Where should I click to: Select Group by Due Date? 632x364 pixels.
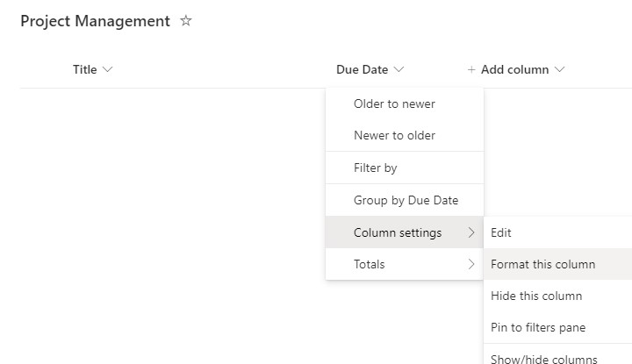coord(406,200)
